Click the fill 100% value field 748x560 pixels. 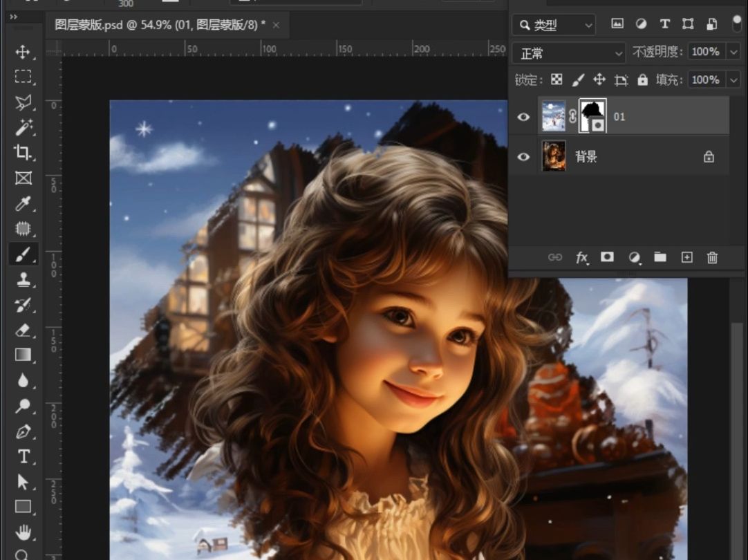[706, 80]
